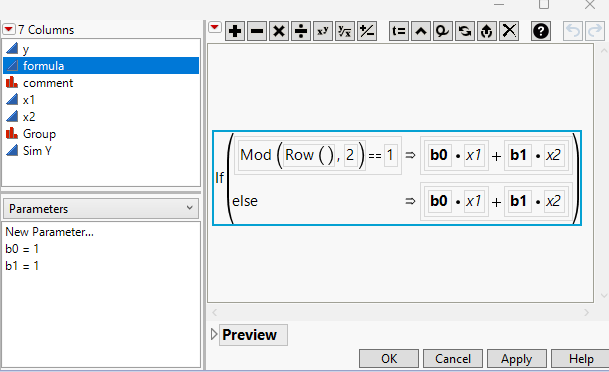
Task: Click the horizontal scrollbar right arrow
Action: pyautogui.click(x=586, y=312)
